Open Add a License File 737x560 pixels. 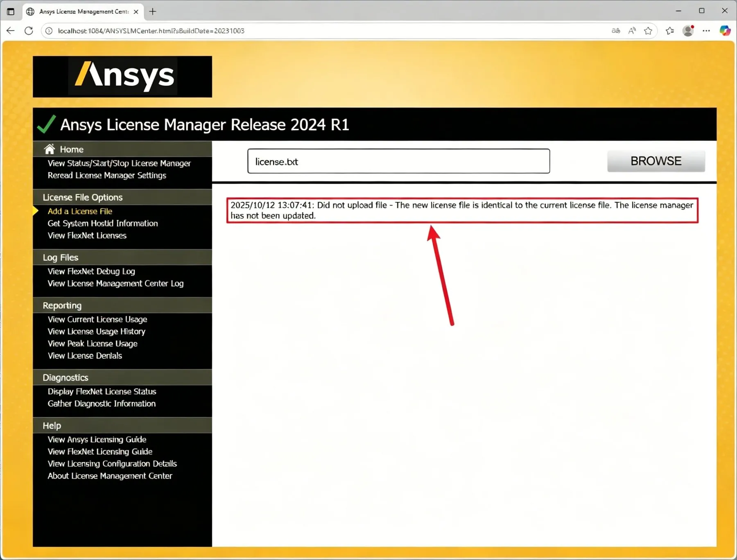pyautogui.click(x=80, y=211)
